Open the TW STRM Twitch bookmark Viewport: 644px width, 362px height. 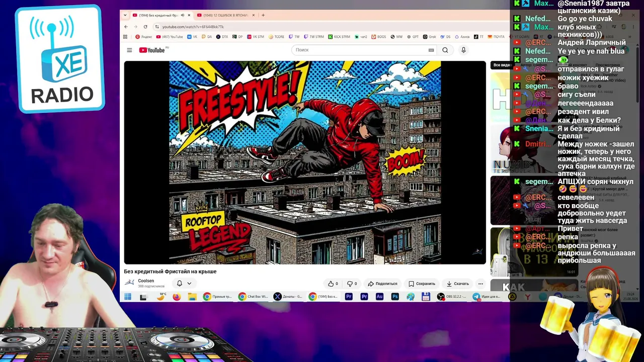click(313, 37)
